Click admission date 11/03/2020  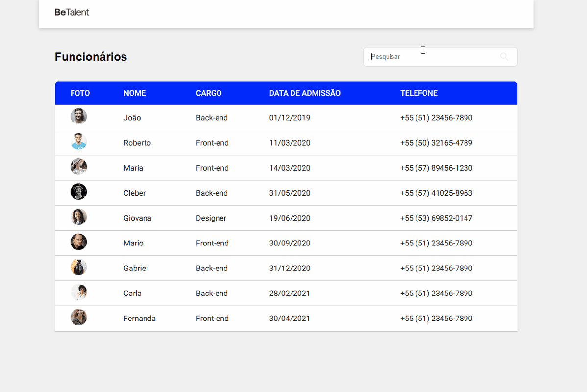click(x=290, y=143)
